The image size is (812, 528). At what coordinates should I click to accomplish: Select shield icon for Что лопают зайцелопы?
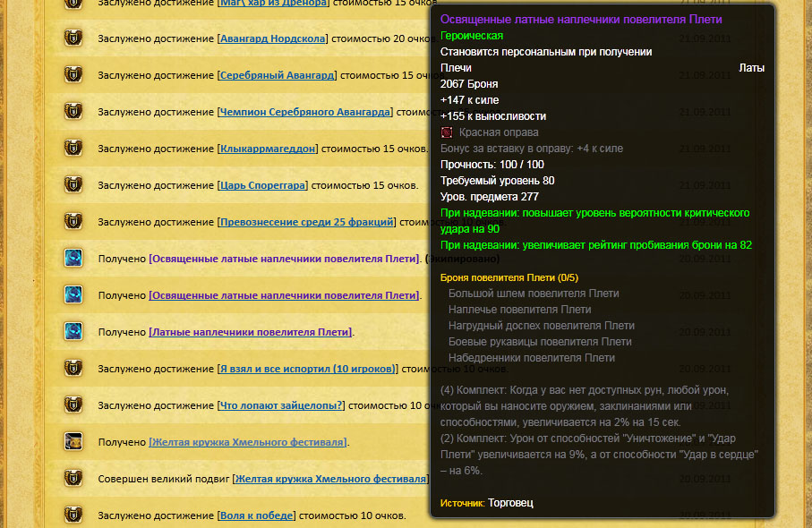tap(73, 405)
